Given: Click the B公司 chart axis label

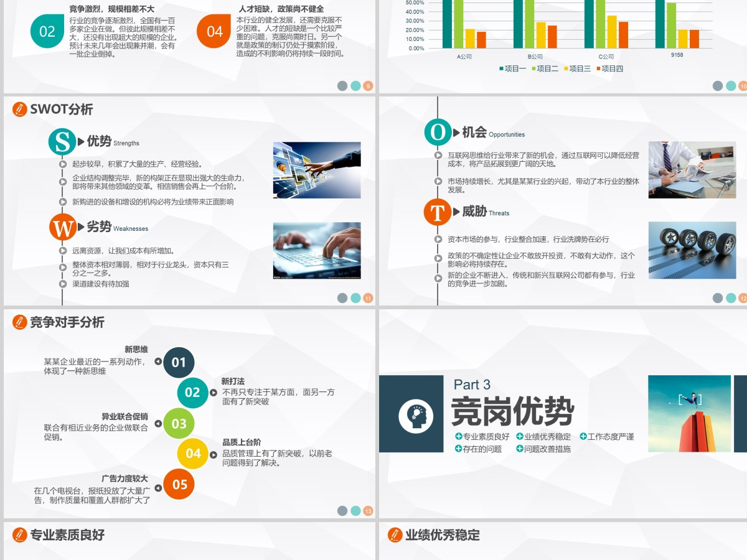Looking at the screenshot, I should (535, 56).
